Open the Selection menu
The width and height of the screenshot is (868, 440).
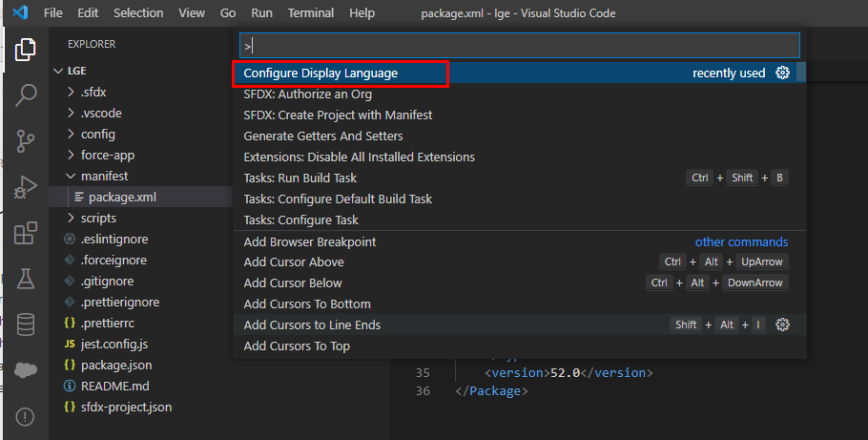click(x=137, y=13)
